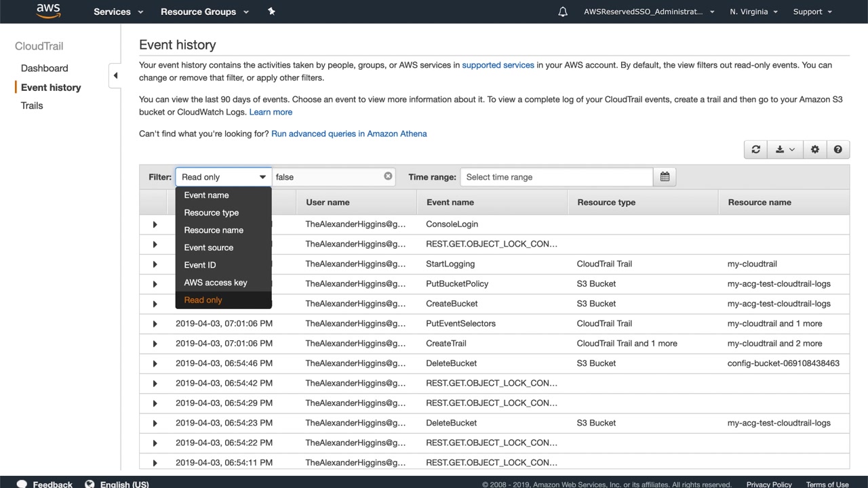Open Run advanced queries in Amazon Athena
Image resolution: width=868 pixels, height=488 pixels.
(349, 134)
